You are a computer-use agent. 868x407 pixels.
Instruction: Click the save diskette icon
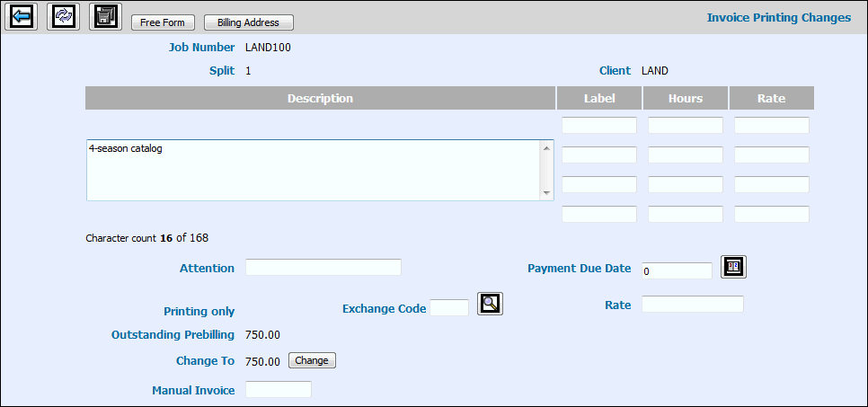(105, 17)
